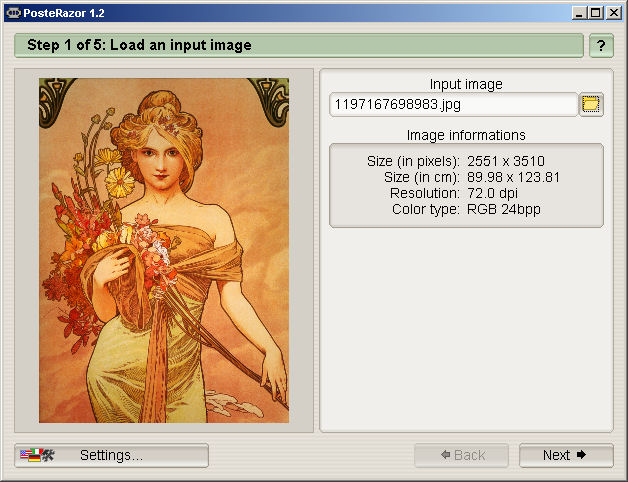Open the folder browse icon for input image

(x=591, y=105)
